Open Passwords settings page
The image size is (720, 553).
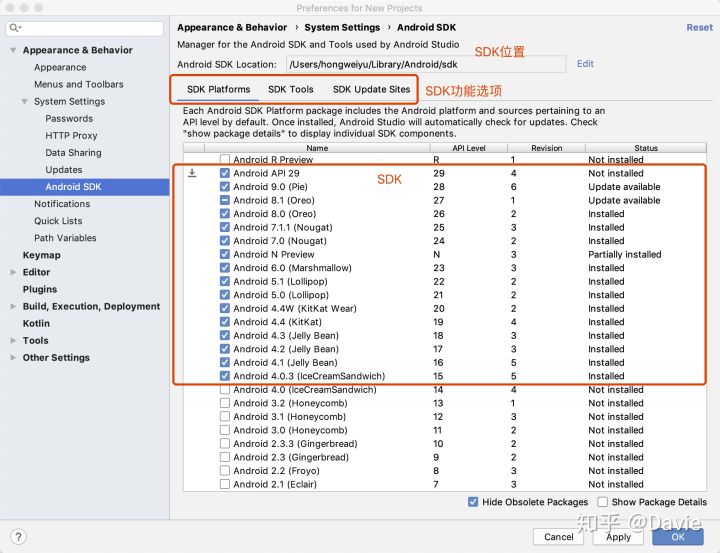69,118
